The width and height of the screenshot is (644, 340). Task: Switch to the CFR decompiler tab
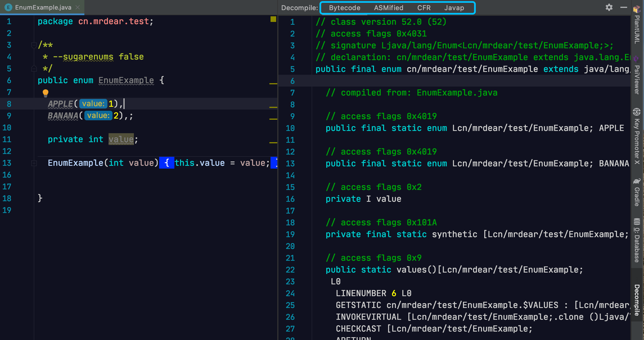pos(424,8)
